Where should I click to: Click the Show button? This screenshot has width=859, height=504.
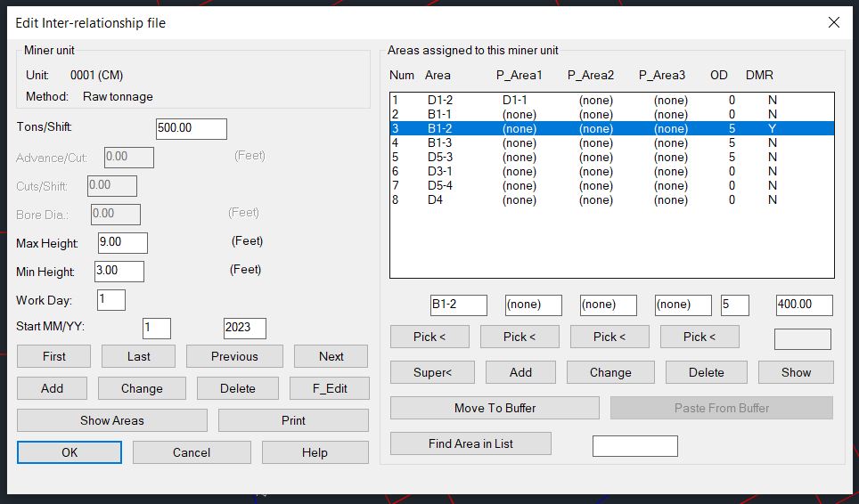pos(796,372)
